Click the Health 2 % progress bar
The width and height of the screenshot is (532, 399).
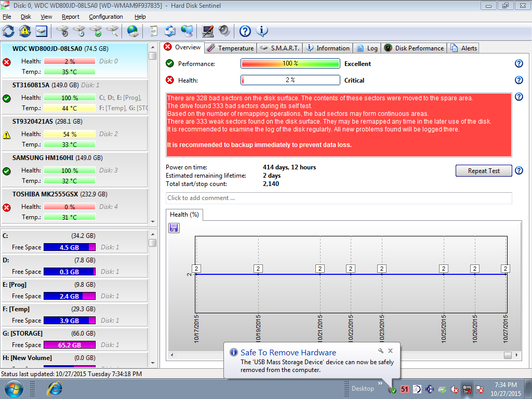click(x=290, y=80)
